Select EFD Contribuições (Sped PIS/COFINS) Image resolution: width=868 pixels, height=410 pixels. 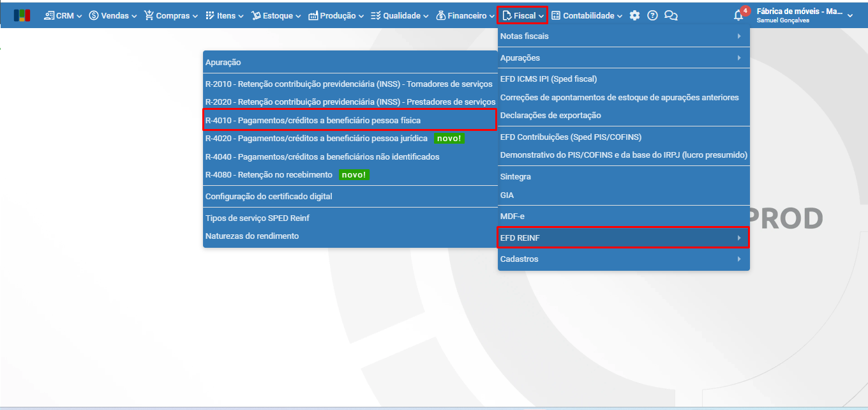pyautogui.click(x=624, y=137)
